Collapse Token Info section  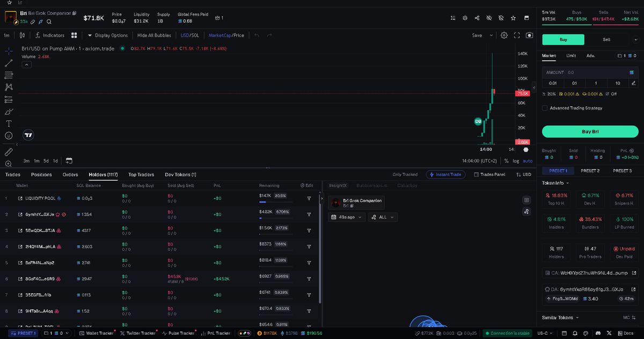point(555,183)
